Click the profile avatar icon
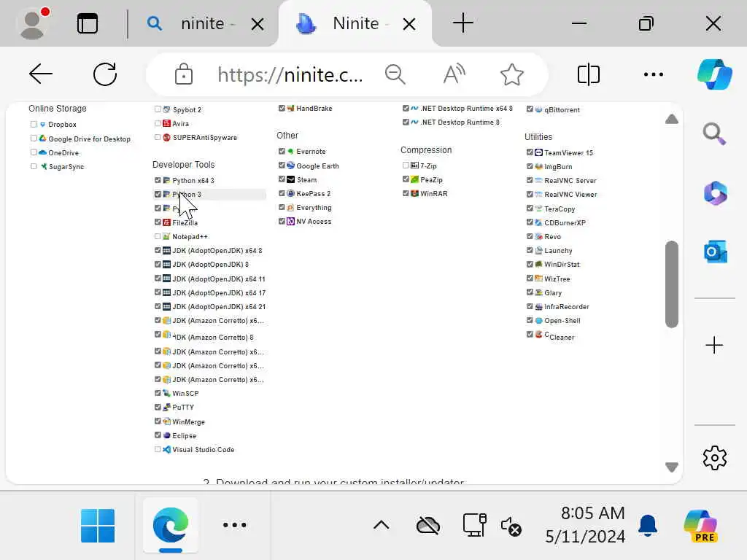 pos(32,23)
